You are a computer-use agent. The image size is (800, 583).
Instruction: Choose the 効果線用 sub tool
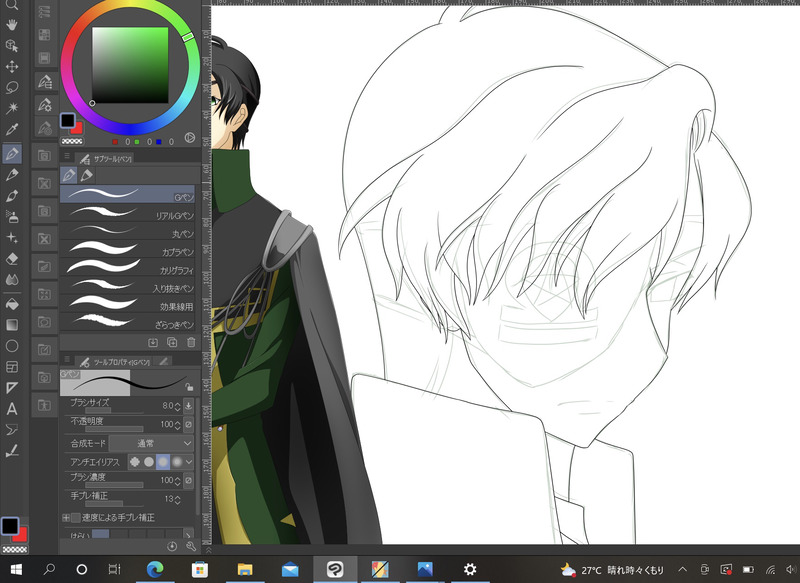pyautogui.click(x=128, y=303)
